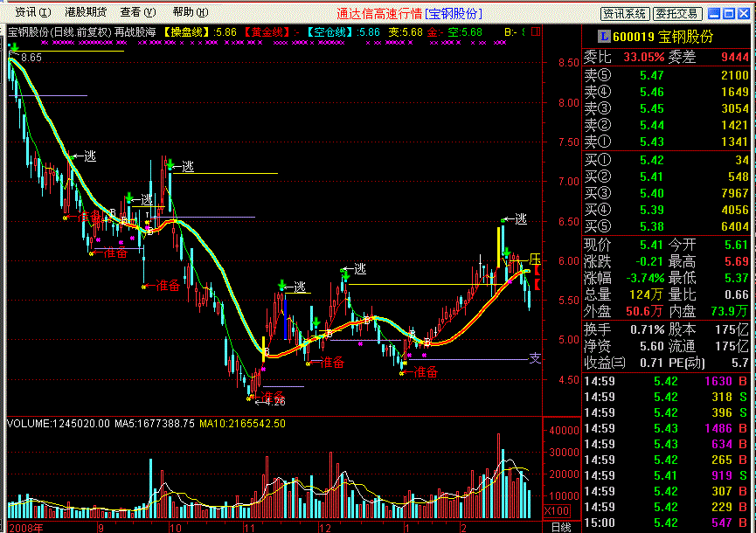Click the blue L icon beside 600019
The height and width of the screenshot is (533, 756).
coord(604,36)
